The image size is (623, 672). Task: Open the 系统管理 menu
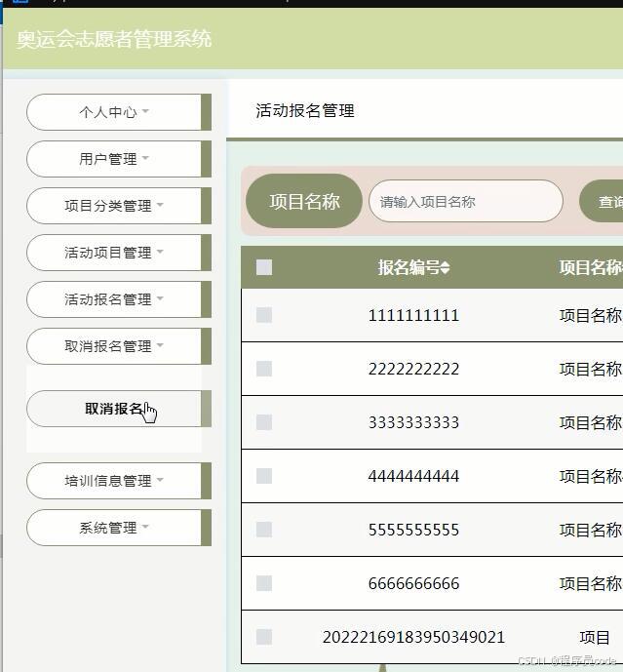[119, 528]
